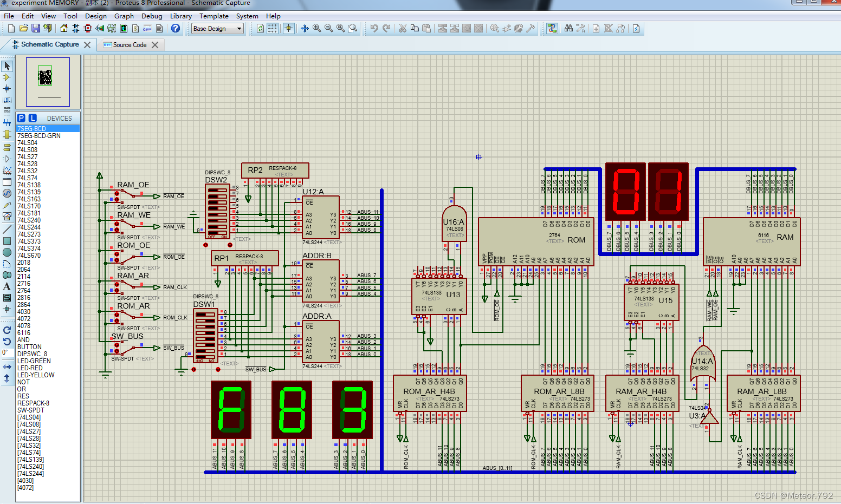Open the Base Design variant dropdown

pos(217,29)
